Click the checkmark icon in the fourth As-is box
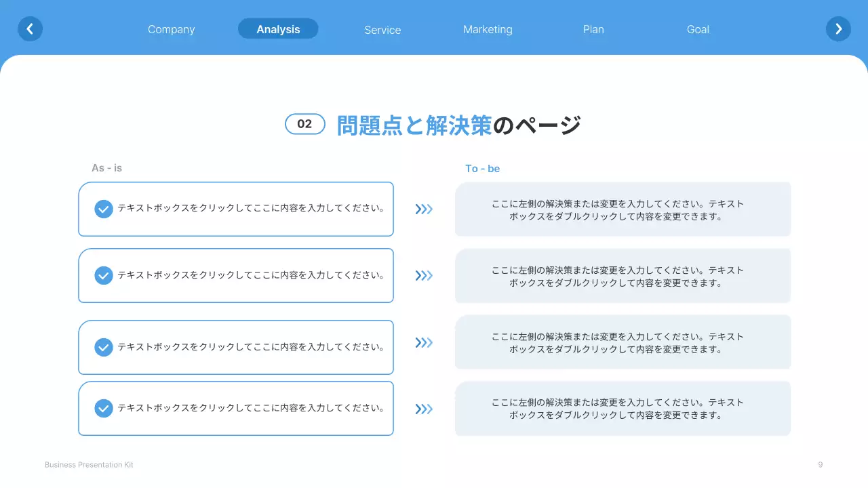This screenshot has height=488, width=868. [x=103, y=408]
